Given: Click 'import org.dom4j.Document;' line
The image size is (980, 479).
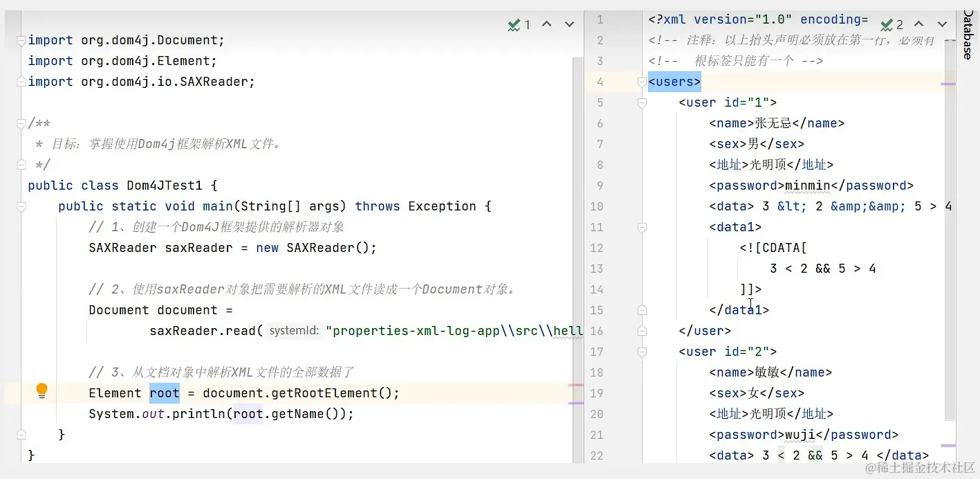Looking at the screenshot, I should [x=127, y=40].
